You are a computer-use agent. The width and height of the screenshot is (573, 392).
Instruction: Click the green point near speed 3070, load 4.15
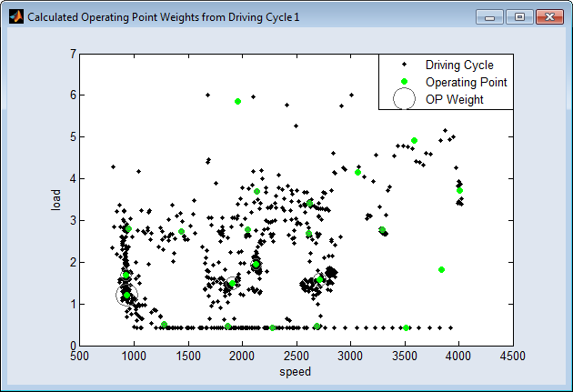(358, 172)
